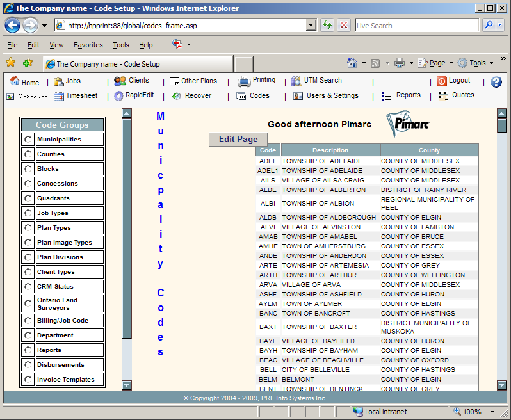The height and width of the screenshot is (420, 511).
Task: Open the Reports list icon
Action: [387, 96]
